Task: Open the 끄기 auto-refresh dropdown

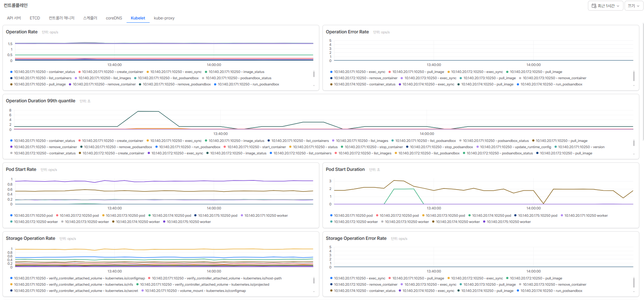Action: click(x=634, y=6)
